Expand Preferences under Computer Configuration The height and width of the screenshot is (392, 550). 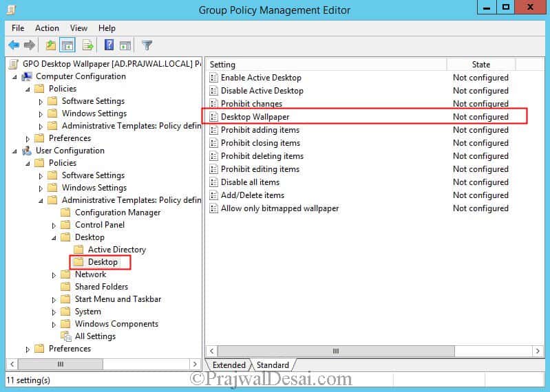28,139
